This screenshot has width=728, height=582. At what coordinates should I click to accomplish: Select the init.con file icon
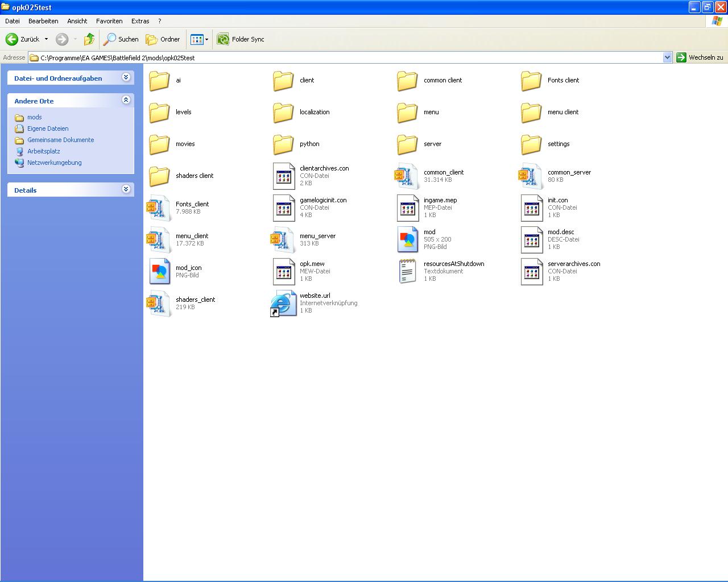(532, 208)
